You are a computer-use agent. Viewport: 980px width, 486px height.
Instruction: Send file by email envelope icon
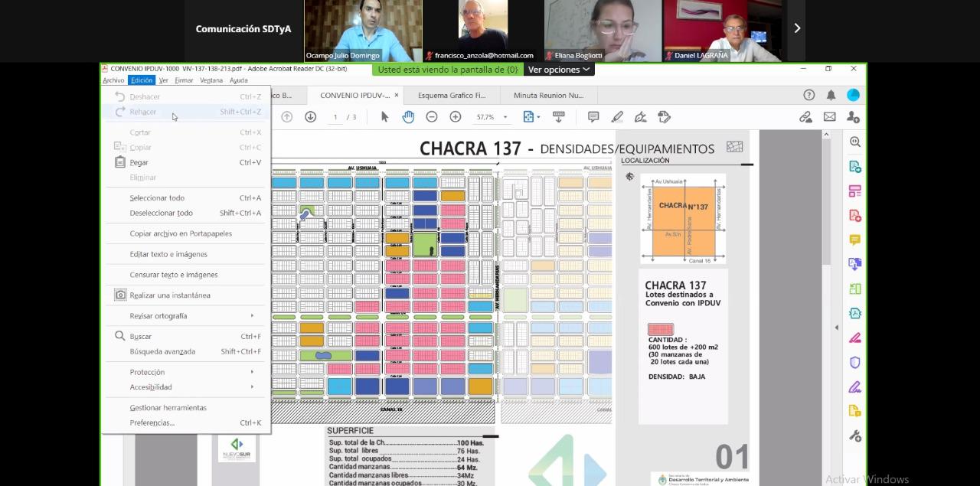tap(829, 117)
